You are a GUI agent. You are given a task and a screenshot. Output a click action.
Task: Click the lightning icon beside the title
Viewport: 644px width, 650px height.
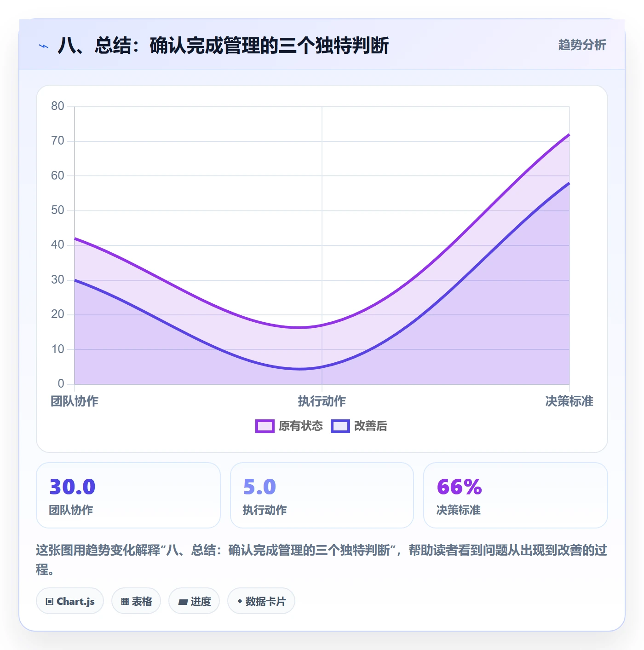pyautogui.click(x=44, y=46)
